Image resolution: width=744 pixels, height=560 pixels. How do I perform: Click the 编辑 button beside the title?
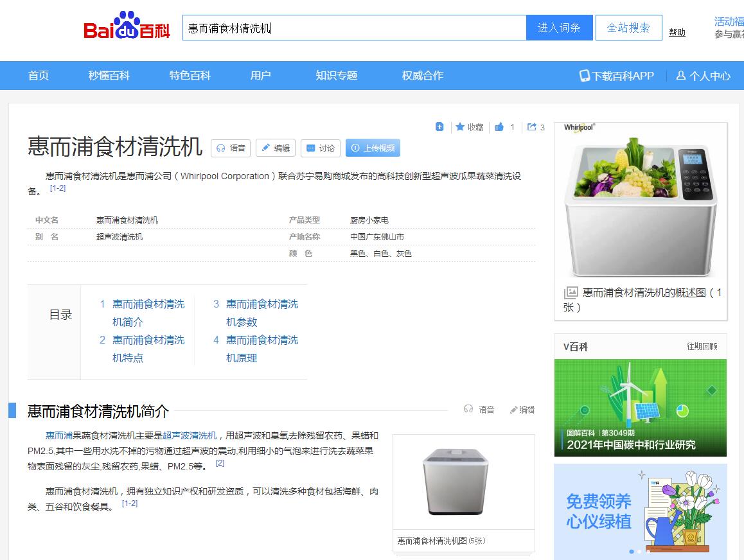coord(276,148)
